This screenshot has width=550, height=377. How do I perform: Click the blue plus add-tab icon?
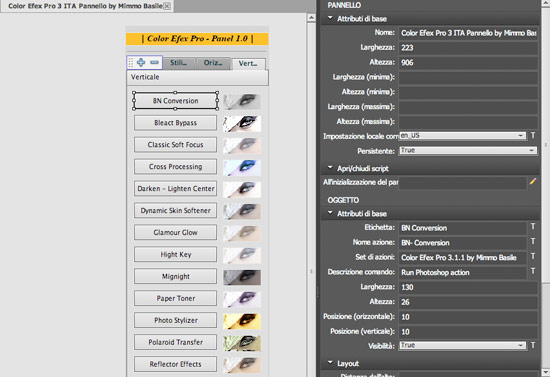(141, 62)
